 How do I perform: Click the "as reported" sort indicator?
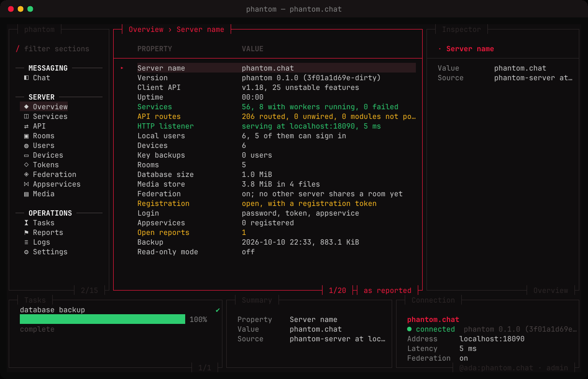[x=387, y=291]
